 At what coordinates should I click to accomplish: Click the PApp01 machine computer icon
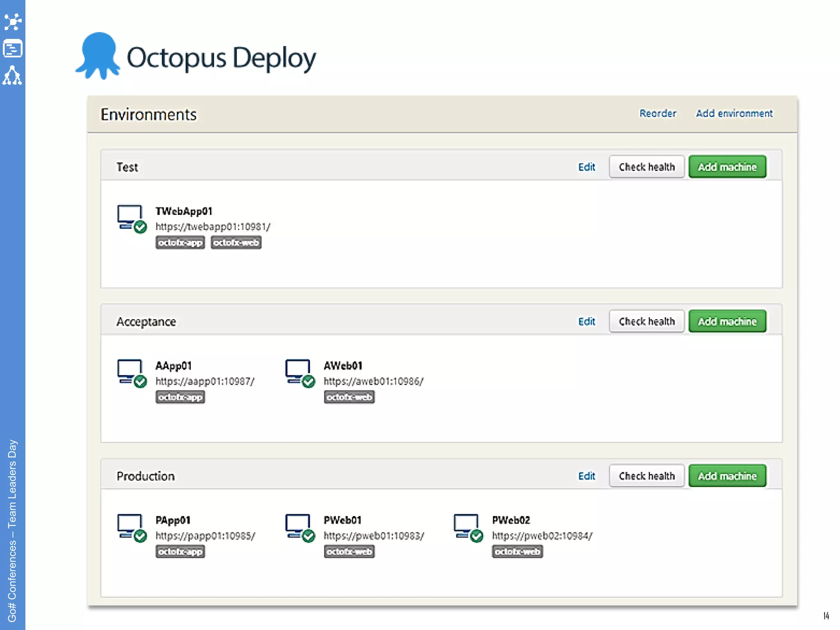130,527
